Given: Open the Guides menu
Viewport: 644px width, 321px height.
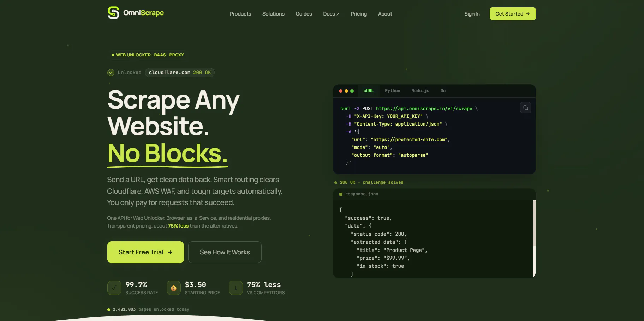Looking at the screenshot, I should click(304, 14).
